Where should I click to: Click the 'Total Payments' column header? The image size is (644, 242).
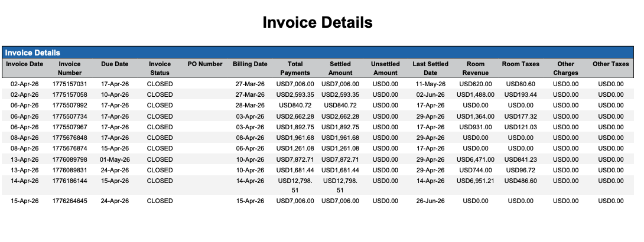295,68
